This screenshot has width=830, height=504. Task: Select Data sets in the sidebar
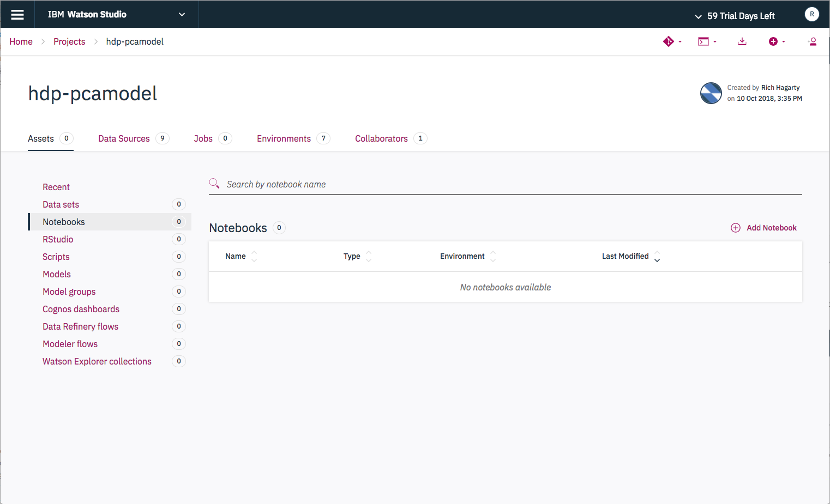pos(109,204)
